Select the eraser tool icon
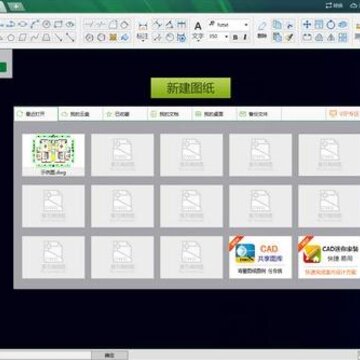 [262, 25]
